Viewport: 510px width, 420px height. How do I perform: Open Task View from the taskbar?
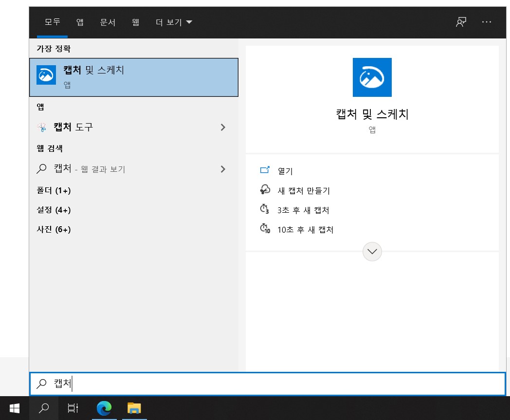click(x=73, y=408)
